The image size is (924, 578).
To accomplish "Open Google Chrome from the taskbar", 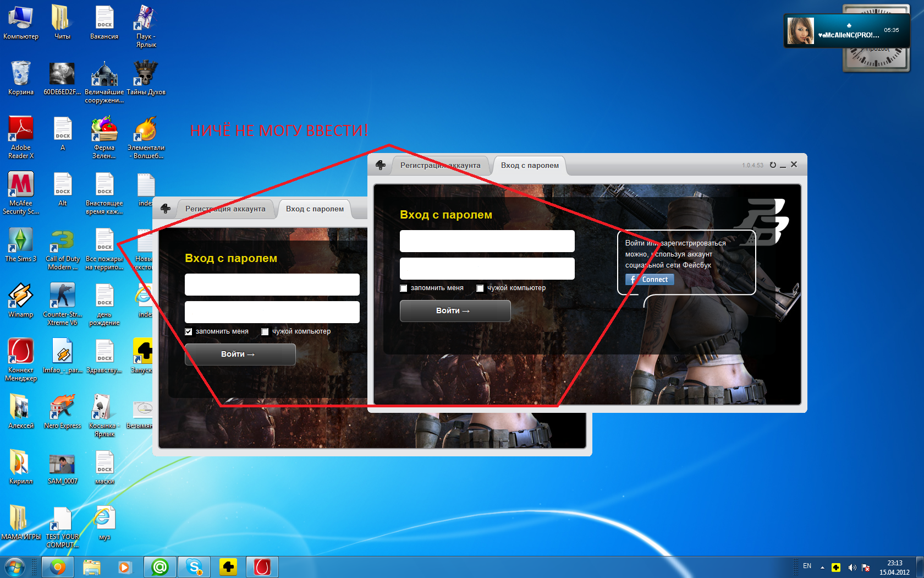I will 57,566.
